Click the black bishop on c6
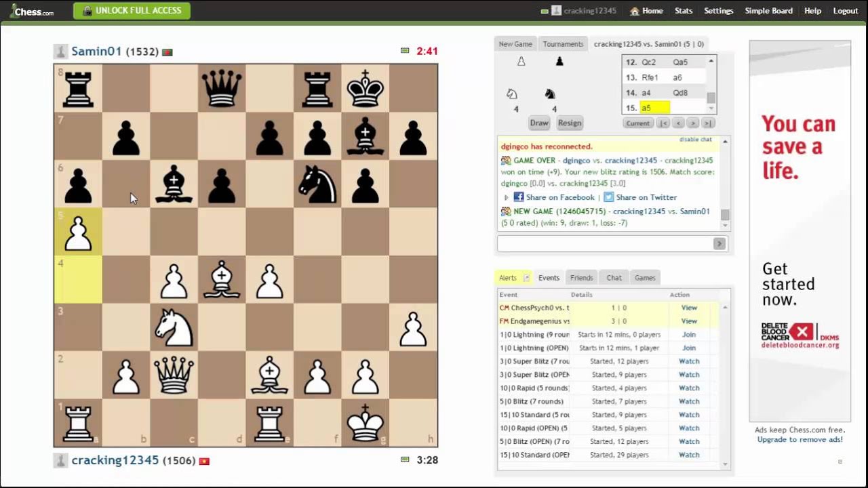 174,184
